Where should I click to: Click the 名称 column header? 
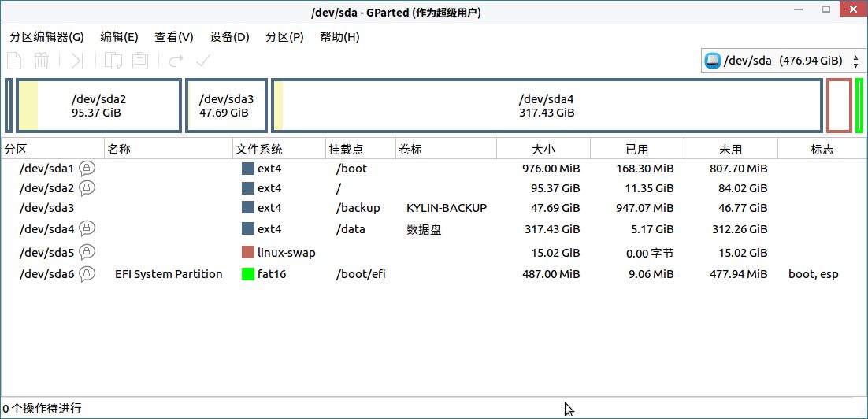click(x=169, y=150)
